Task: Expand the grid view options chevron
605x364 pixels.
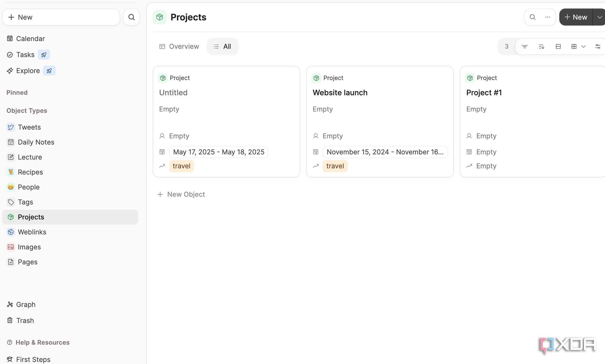Action: (x=583, y=46)
